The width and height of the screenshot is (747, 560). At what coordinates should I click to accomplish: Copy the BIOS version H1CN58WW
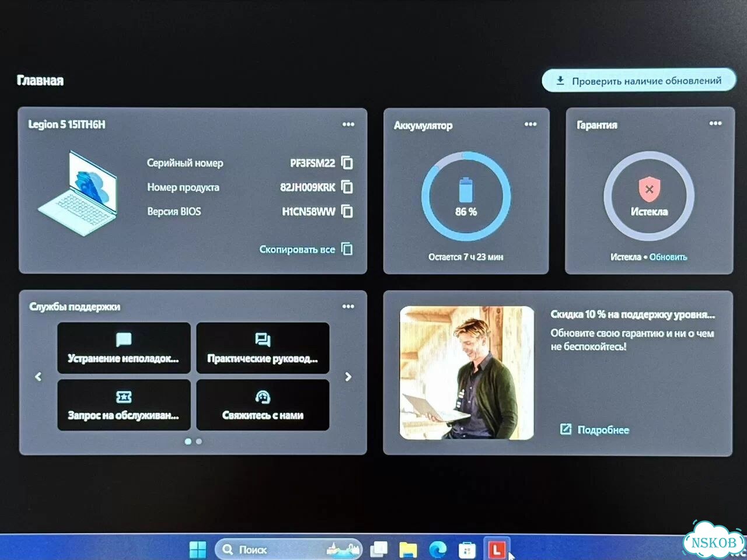[x=347, y=211]
